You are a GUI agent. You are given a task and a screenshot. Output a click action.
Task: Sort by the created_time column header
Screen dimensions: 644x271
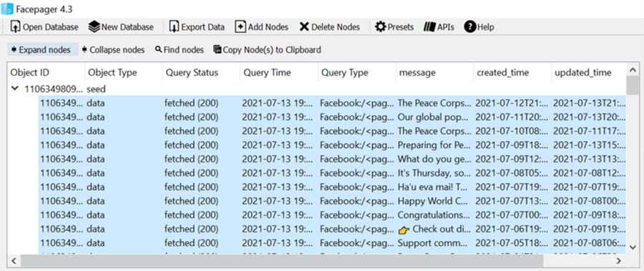tap(512, 73)
